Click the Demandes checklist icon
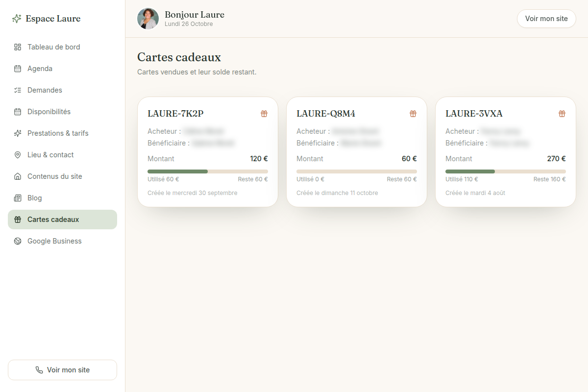588x392 pixels. 18,90
